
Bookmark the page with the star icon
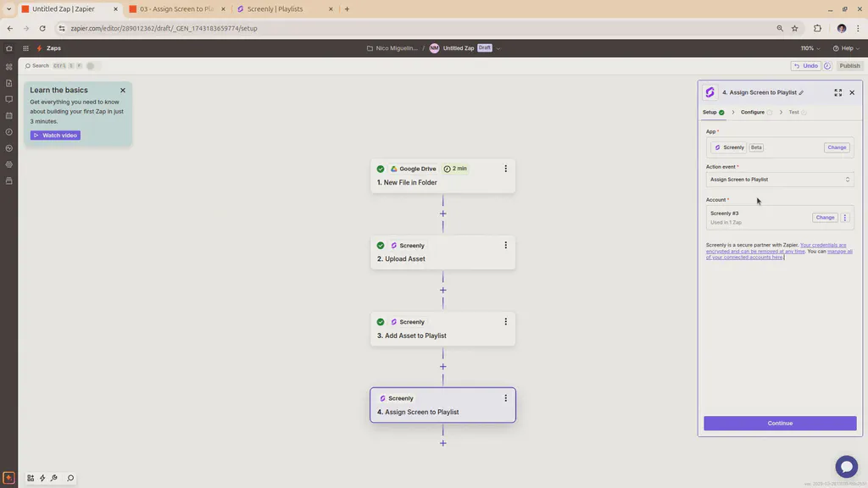[x=794, y=28]
